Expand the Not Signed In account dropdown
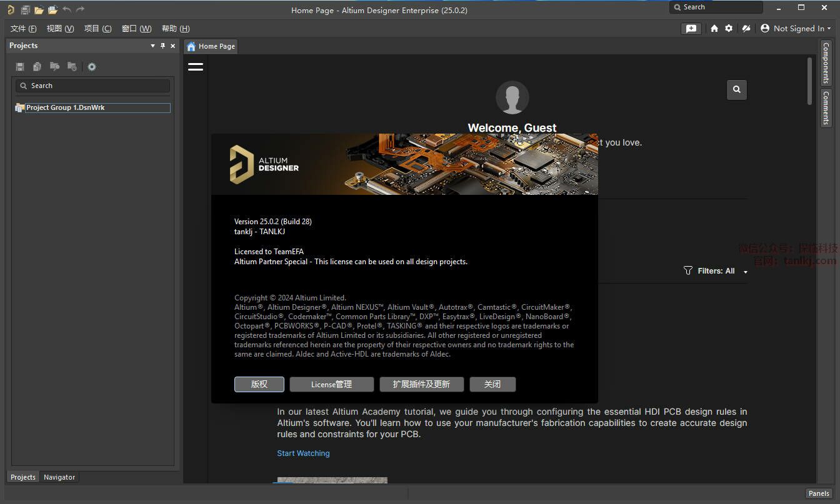The height and width of the screenshot is (504, 840). coord(829,29)
